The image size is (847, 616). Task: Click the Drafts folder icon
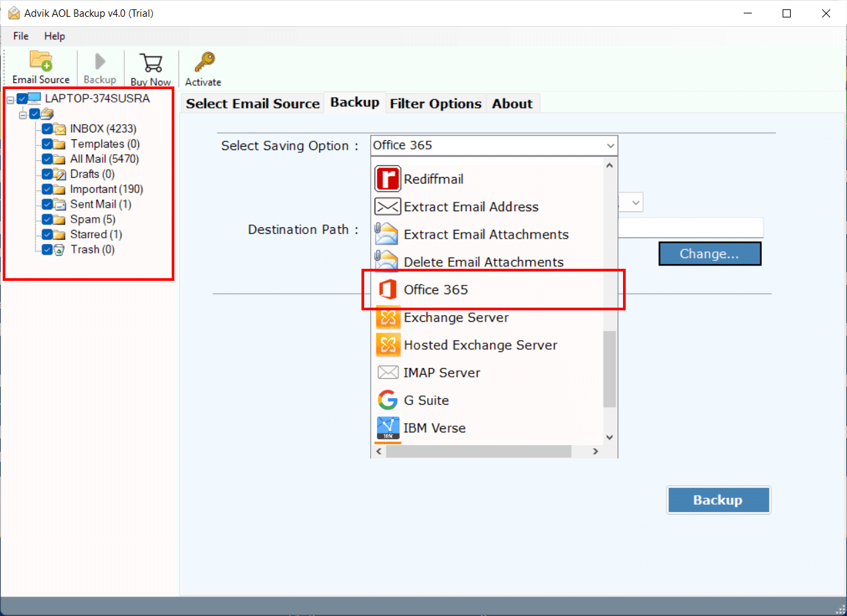click(60, 174)
